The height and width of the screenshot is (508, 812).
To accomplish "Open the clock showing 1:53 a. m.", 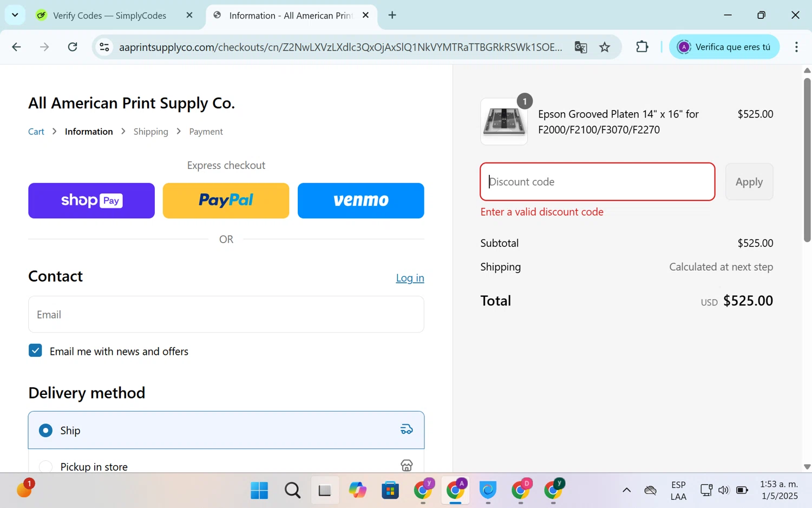I will (x=779, y=490).
